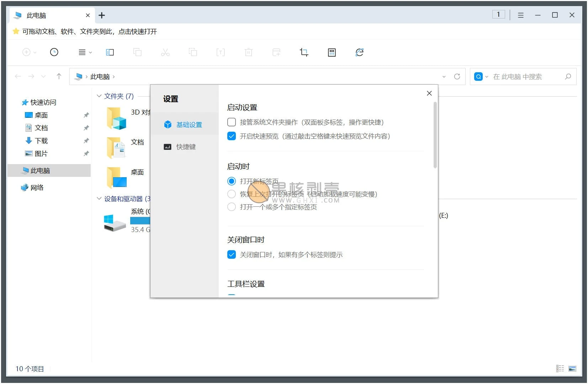Open the hamburger main menu icon
This screenshot has height=384, width=588.
click(x=520, y=15)
